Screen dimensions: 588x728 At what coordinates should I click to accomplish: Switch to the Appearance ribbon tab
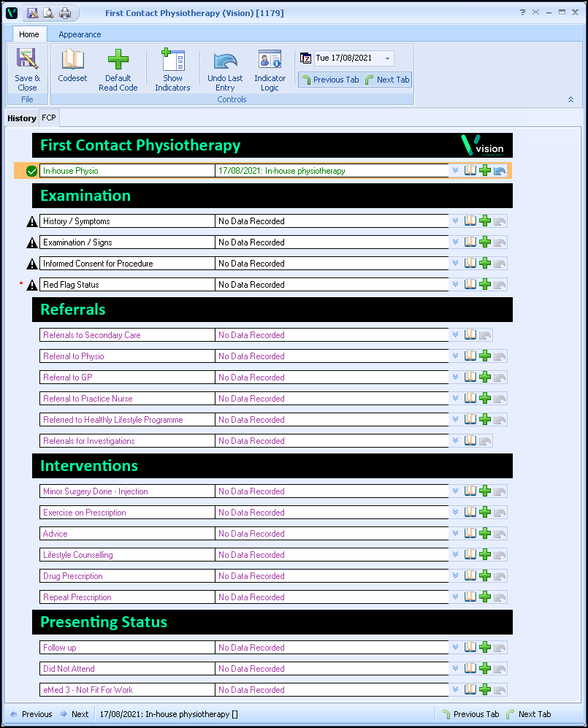tap(80, 34)
